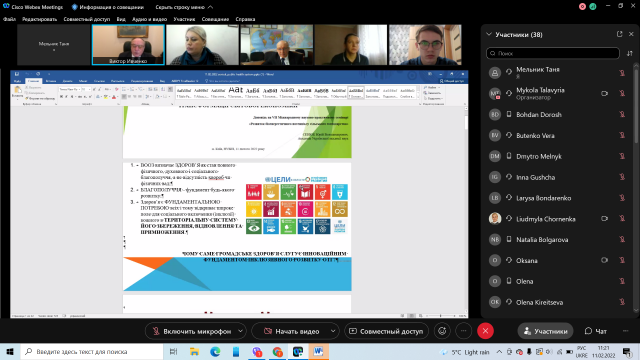Open microphone options dropdown arrow

tap(240, 331)
